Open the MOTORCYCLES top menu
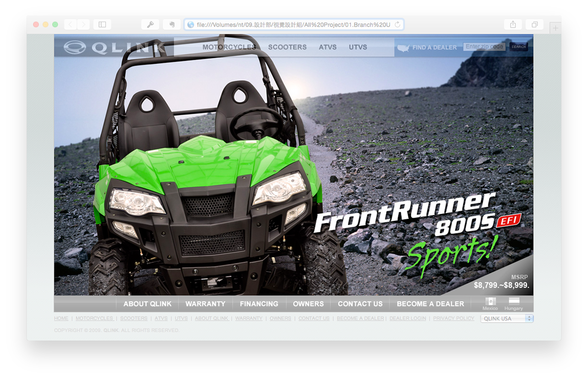Image resolution: width=588 pixels, height=379 pixels. coord(229,47)
